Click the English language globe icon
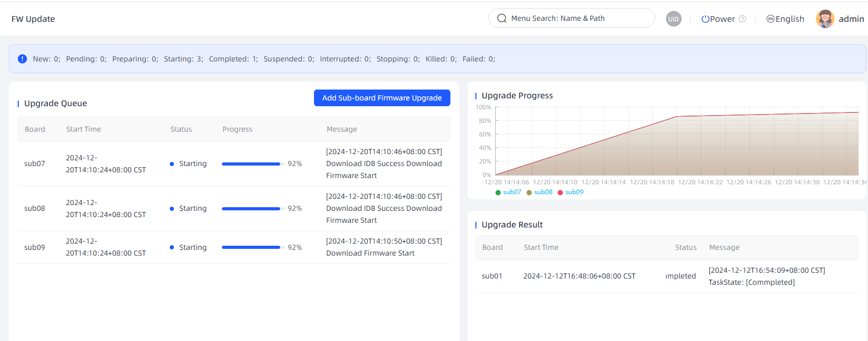This screenshot has height=341, width=868. [771, 19]
